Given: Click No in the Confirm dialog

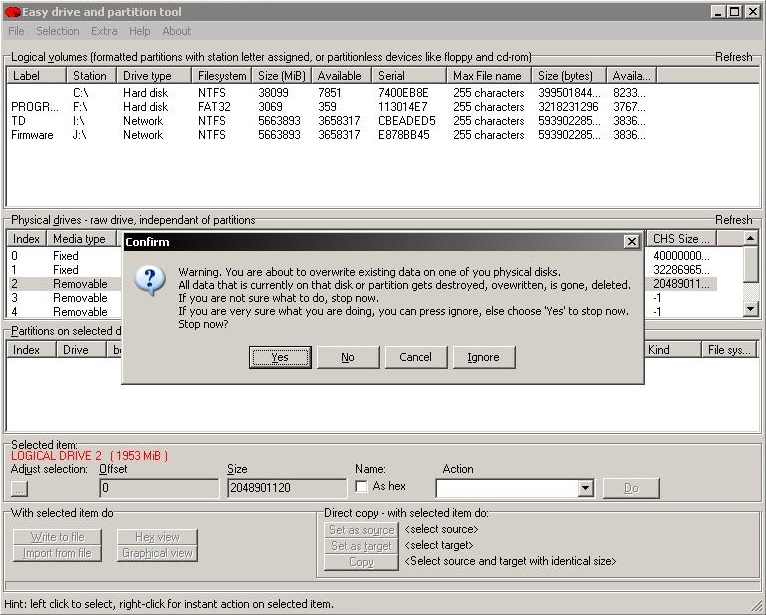Looking at the screenshot, I should (x=347, y=357).
